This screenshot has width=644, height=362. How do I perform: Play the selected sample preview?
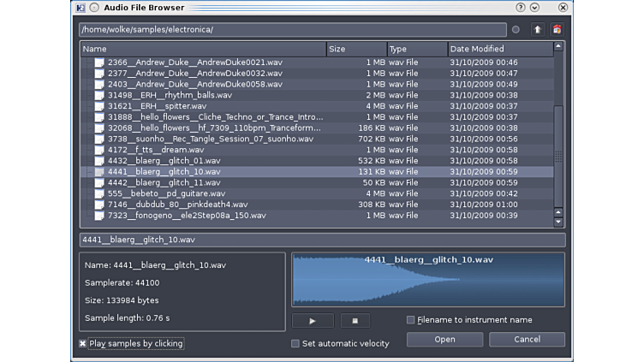pyautogui.click(x=313, y=320)
